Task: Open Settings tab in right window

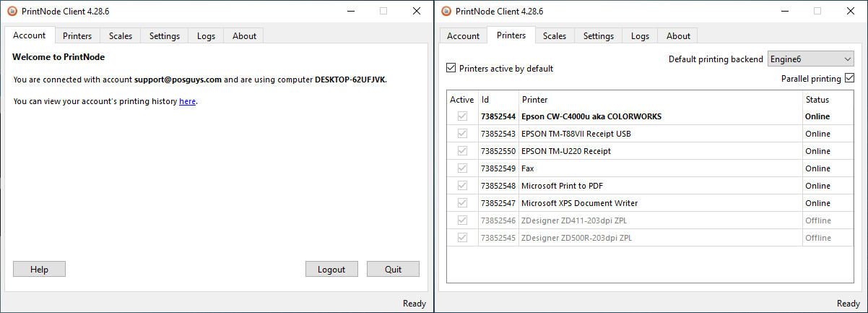Action: (599, 36)
